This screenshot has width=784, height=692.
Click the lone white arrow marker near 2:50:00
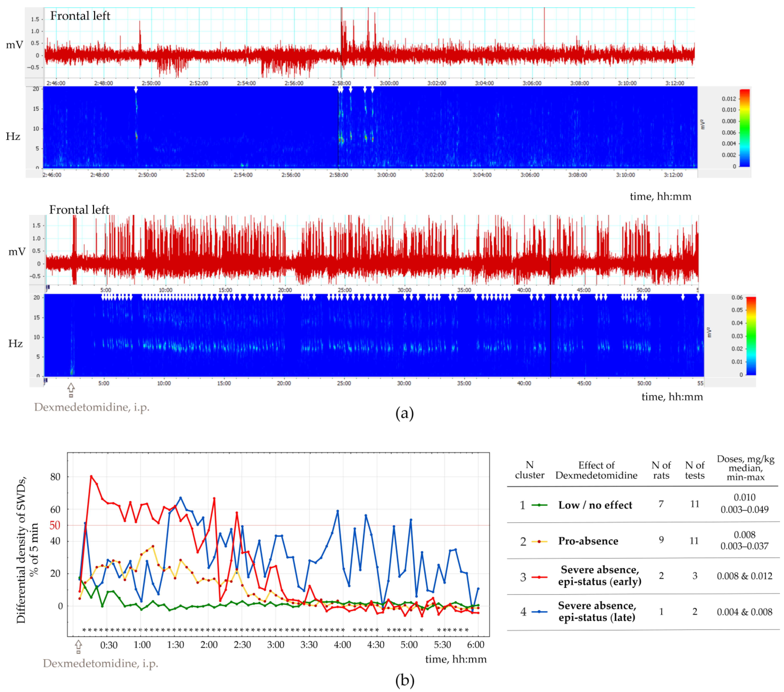135,90
